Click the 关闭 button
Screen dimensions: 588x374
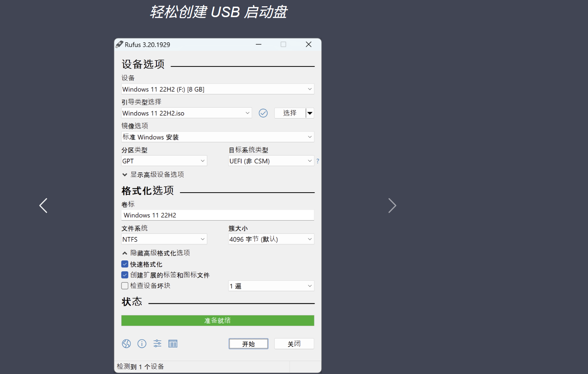[x=294, y=344]
